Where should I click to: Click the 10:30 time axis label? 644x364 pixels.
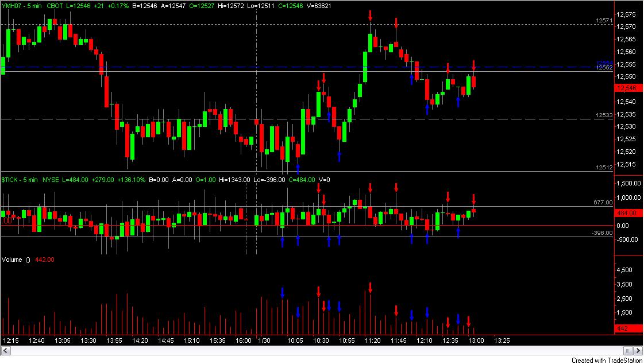321,340
